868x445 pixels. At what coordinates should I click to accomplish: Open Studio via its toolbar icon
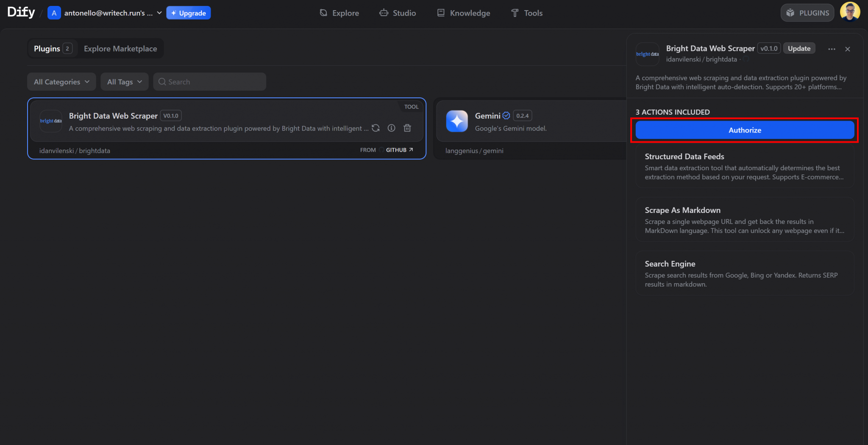(384, 13)
